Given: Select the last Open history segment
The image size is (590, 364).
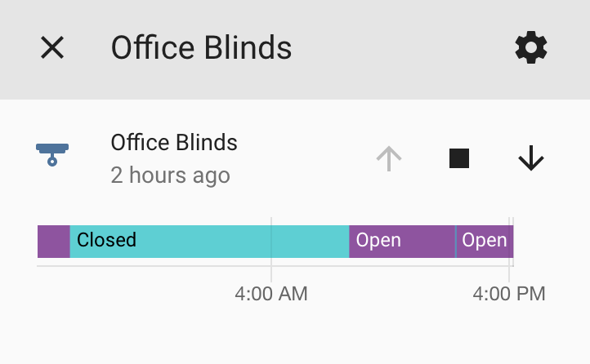Looking at the screenshot, I should tap(485, 242).
